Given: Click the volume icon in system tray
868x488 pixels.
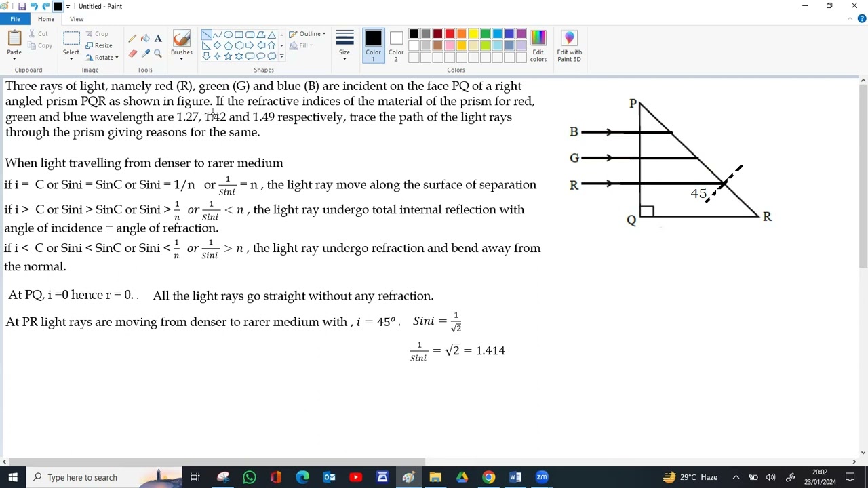Looking at the screenshot, I should pos(770,477).
